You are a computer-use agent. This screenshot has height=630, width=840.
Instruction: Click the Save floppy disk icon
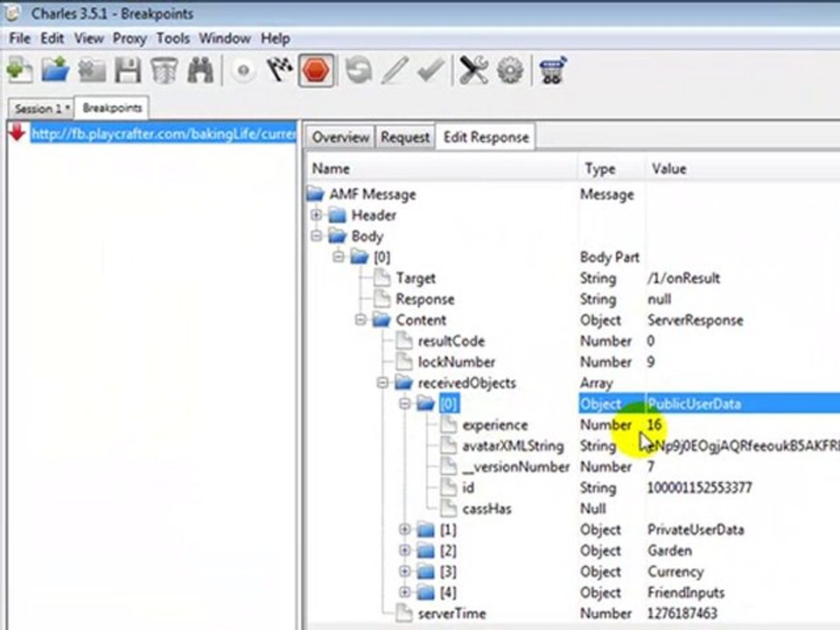[128, 70]
